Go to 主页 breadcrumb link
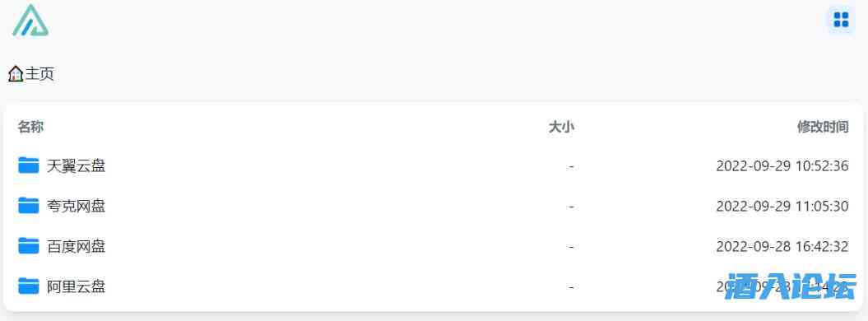Screen dimensions: 868x321 pyautogui.click(x=39, y=73)
